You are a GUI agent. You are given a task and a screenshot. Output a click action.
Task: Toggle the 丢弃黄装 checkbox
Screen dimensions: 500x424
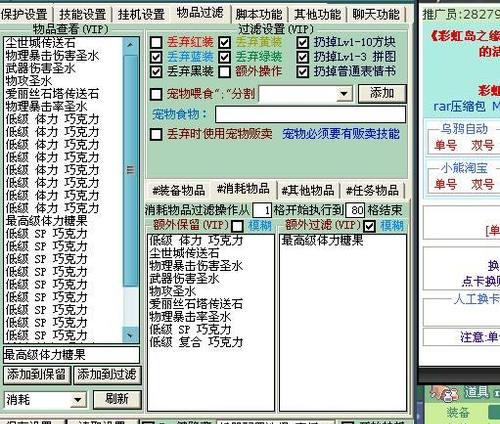(225, 42)
